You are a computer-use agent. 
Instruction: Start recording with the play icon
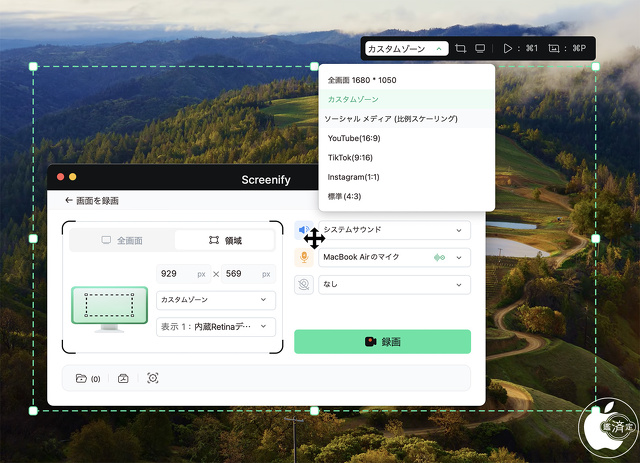(508, 48)
